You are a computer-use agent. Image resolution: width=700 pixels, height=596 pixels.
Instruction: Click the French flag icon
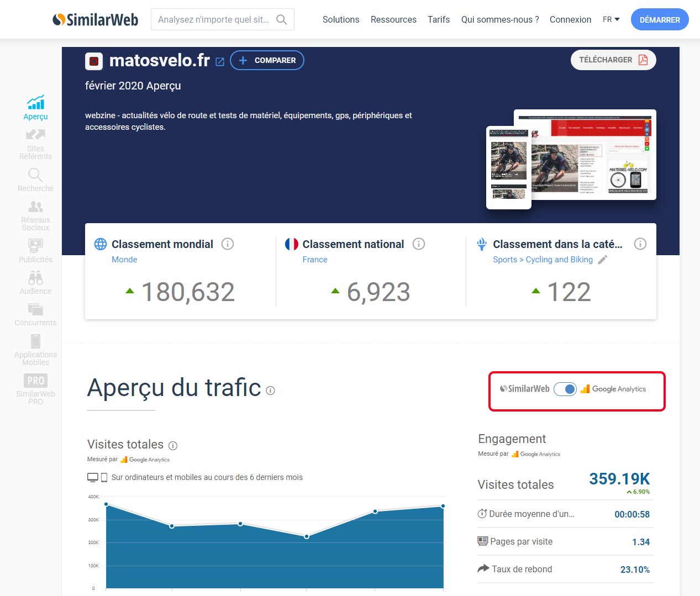292,244
